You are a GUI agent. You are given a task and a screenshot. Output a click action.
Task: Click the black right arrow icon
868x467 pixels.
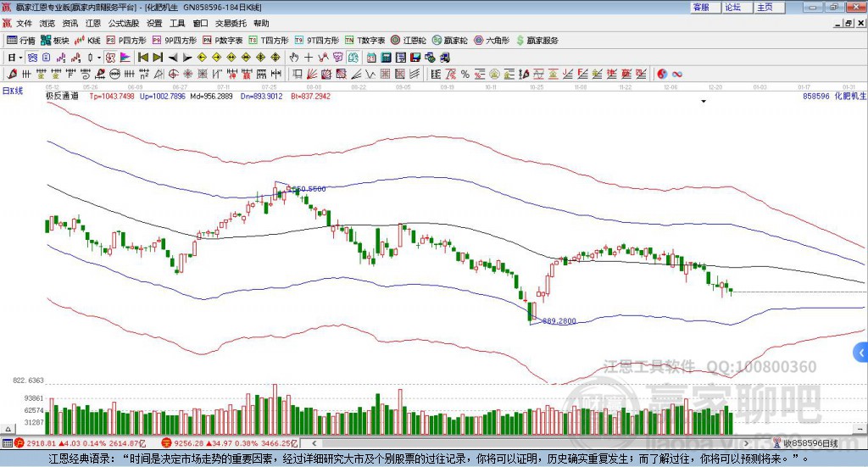[187, 58]
